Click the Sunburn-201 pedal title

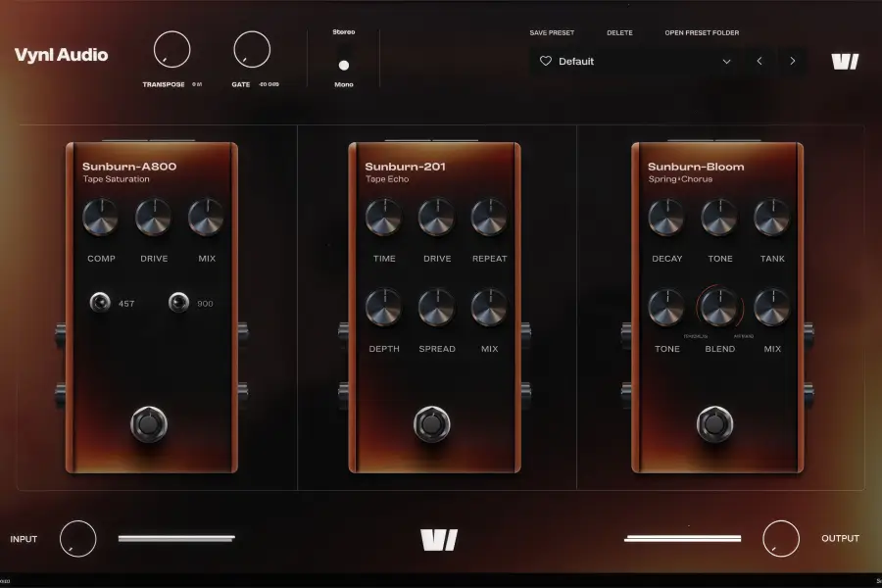pos(405,167)
